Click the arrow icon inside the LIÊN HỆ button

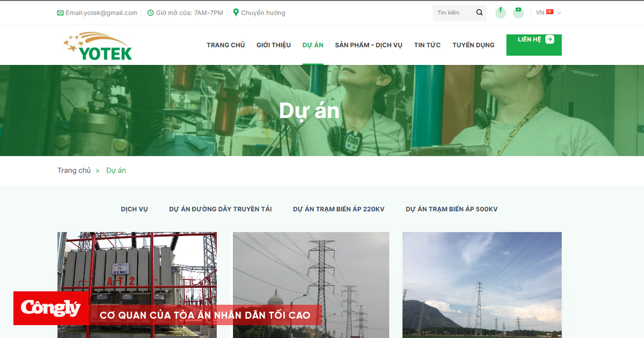[x=551, y=39]
